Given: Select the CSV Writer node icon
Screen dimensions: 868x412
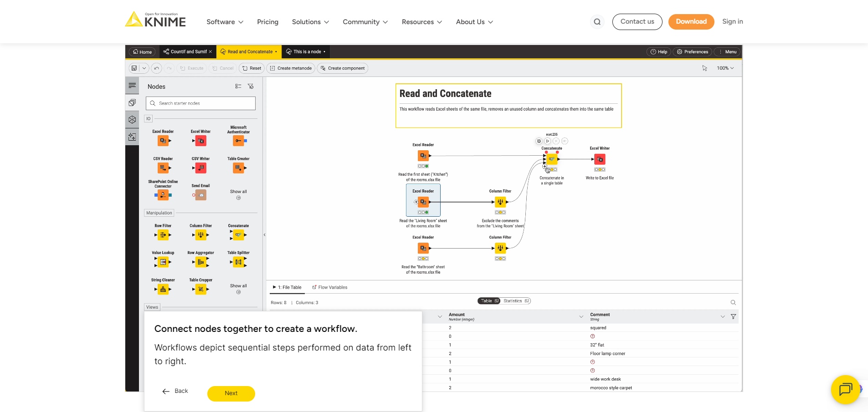Looking at the screenshot, I should (x=200, y=168).
